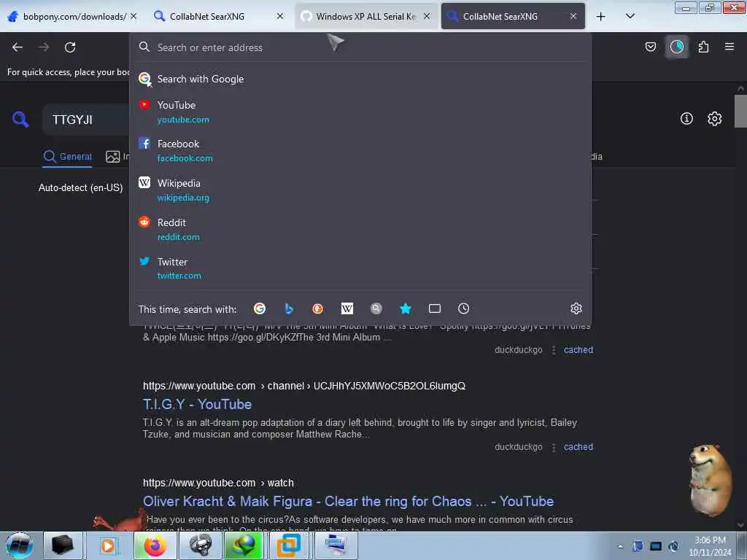Screen dimensions: 747x560
Task: Search history with the clock icon
Action: (463, 308)
